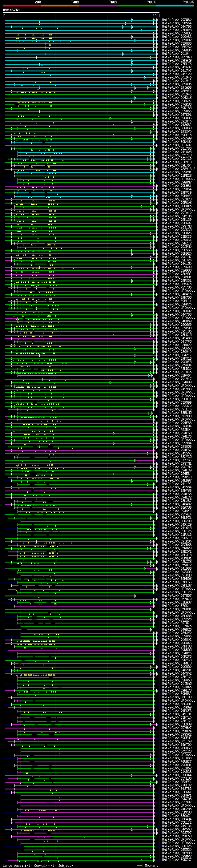Click the UniRef100_Q9LJ64 label
The width and height of the screenshot is (197, 868).
click(x=176, y=165)
